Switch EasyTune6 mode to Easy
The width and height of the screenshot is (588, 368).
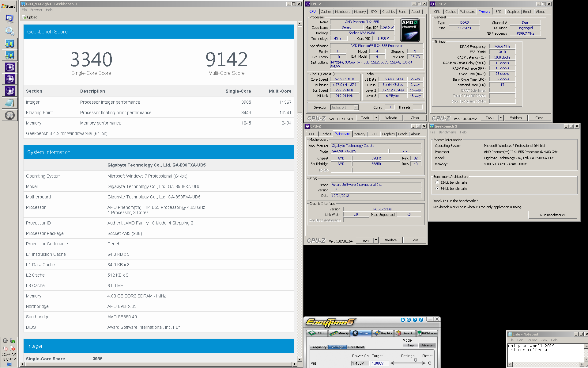tap(411, 346)
